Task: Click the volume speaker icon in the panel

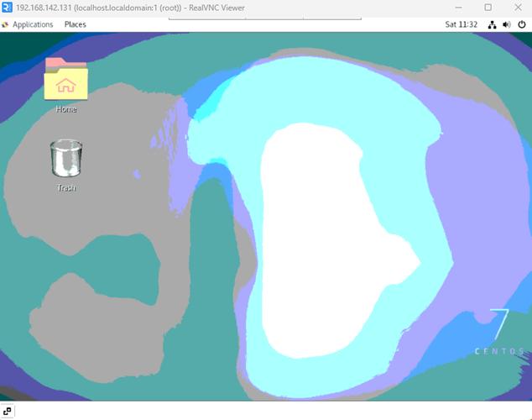Action: click(506, 24)
